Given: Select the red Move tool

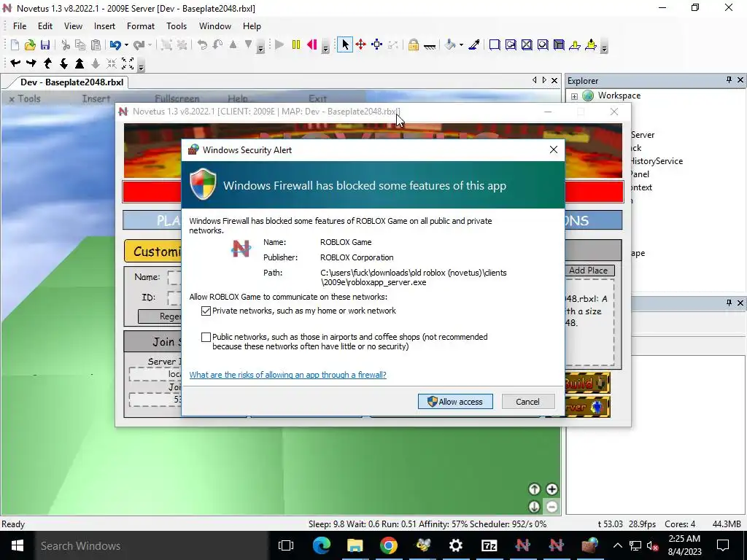Looking at the screenshot, I should click(x=360, y=44).
